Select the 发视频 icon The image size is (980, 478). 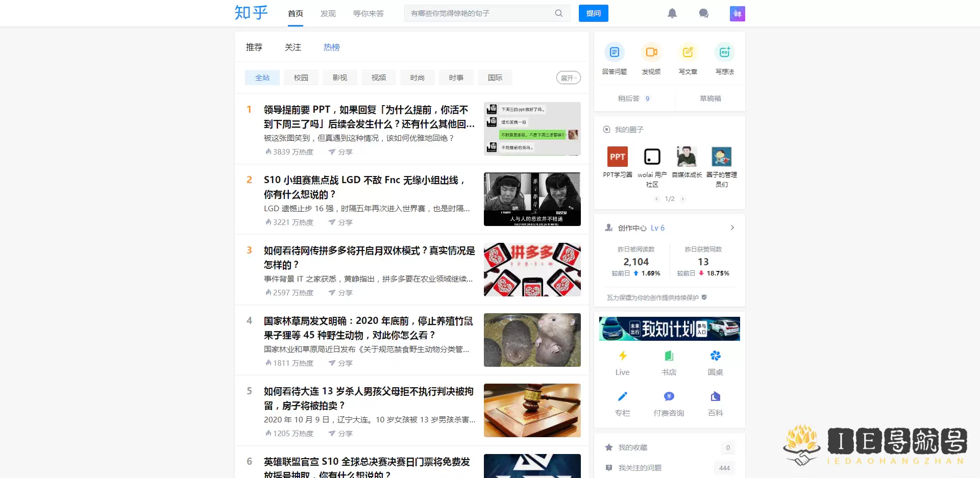[x=651, y=52]
